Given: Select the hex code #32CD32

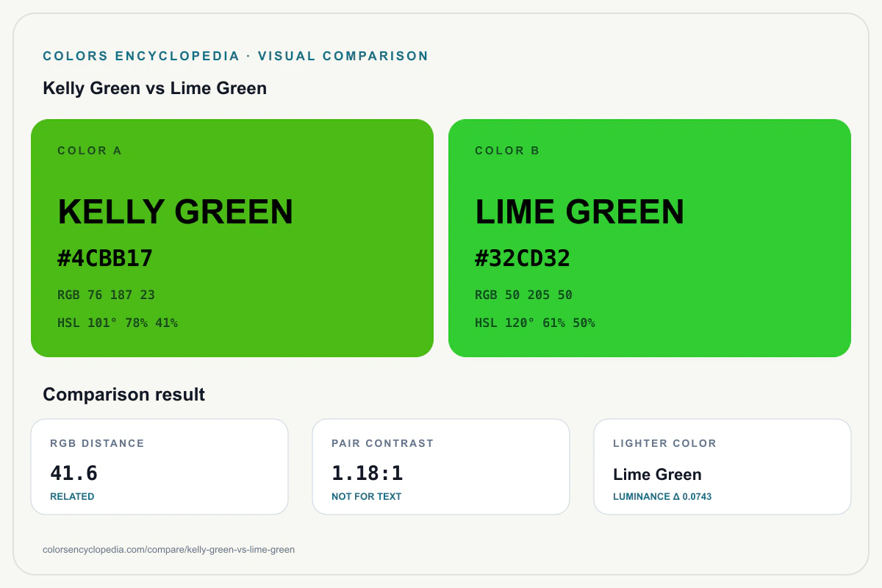Looking at the screenshot, I should click(523, 259).
